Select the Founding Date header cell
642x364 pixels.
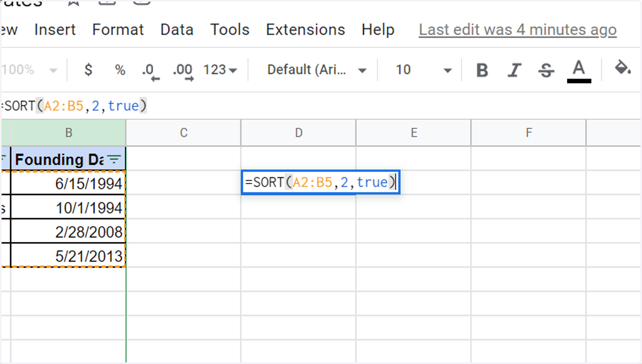(x=68, y=159)
